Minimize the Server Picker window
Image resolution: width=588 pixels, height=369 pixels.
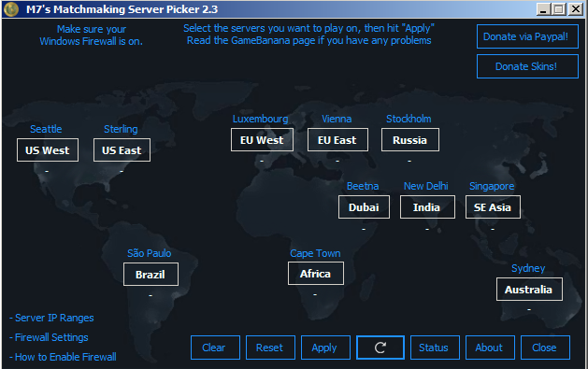click(x=543, y=9)
